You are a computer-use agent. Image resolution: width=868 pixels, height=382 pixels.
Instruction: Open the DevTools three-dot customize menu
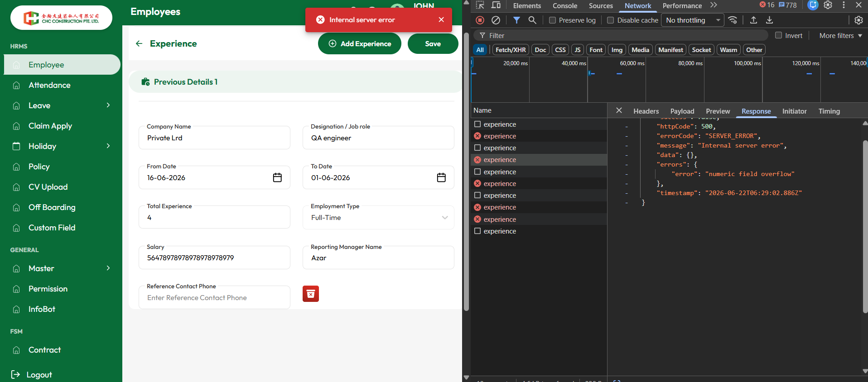coord(844,5)
